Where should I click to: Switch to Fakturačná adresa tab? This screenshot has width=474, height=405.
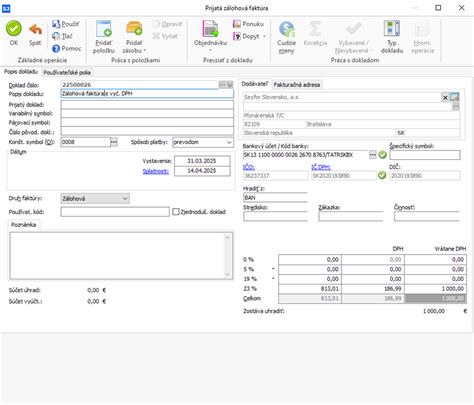tap(297, 85)
